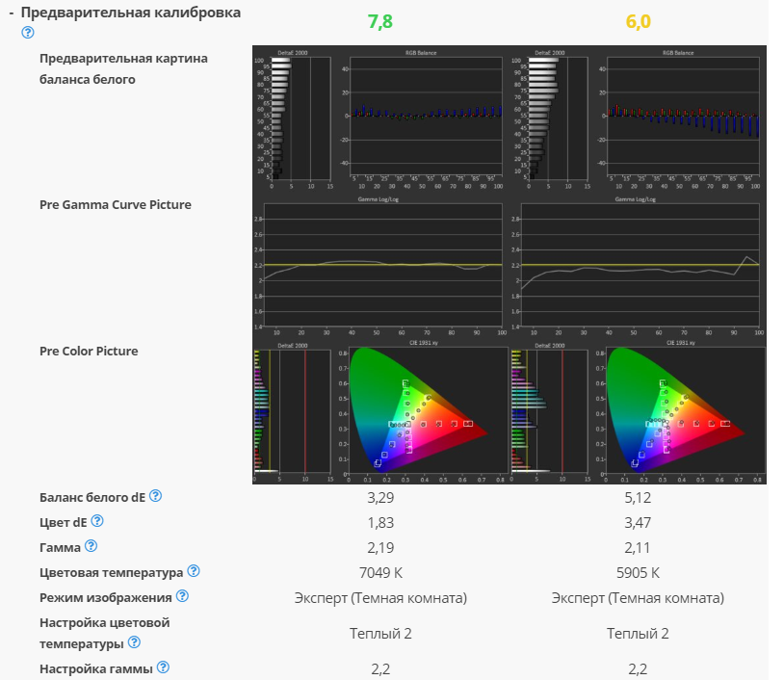Click the Предварительная калибровка section title

130,13
